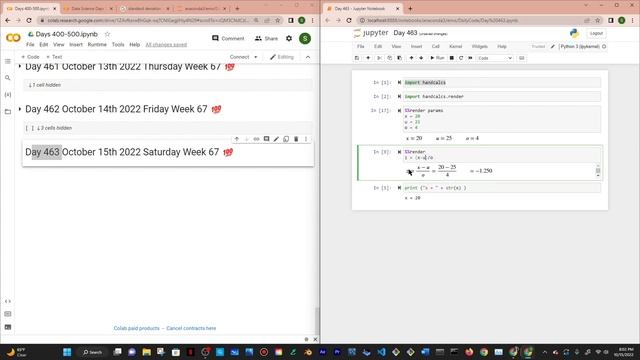This screenshot has width=640, height=360.
Task: Open Colab table of contents sidebar icon
Action: point(8,61)
